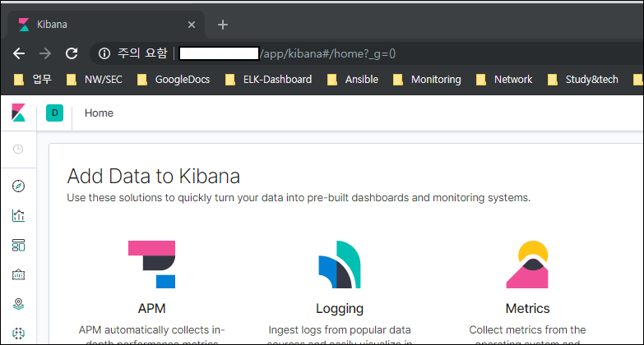Click the '주의 요함' security warning label

point(142,53)
